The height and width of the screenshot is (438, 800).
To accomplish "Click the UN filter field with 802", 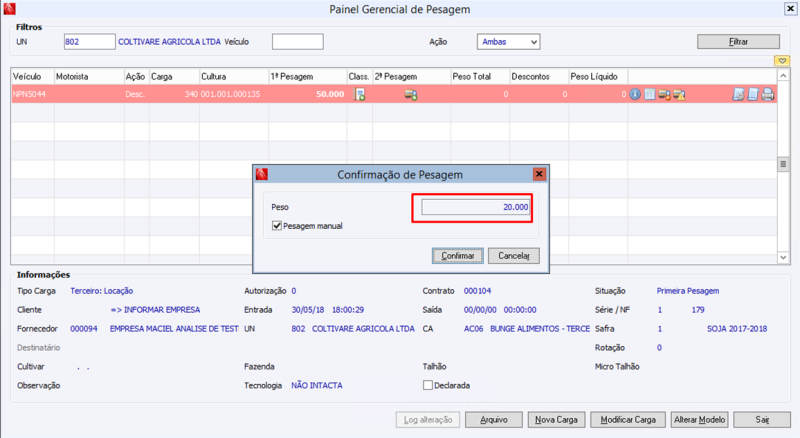I will coord(90,42).
